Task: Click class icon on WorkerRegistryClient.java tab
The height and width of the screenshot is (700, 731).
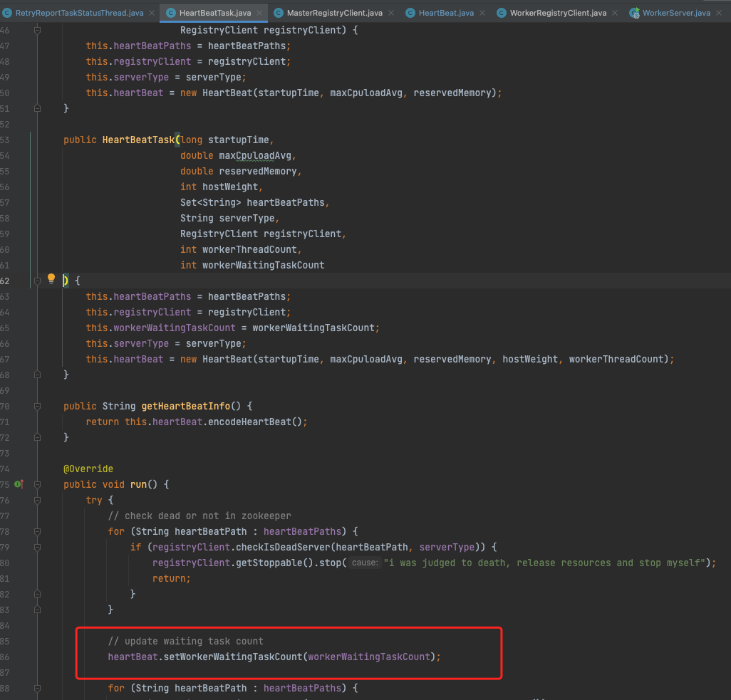Action: click(x=501, y=13)
